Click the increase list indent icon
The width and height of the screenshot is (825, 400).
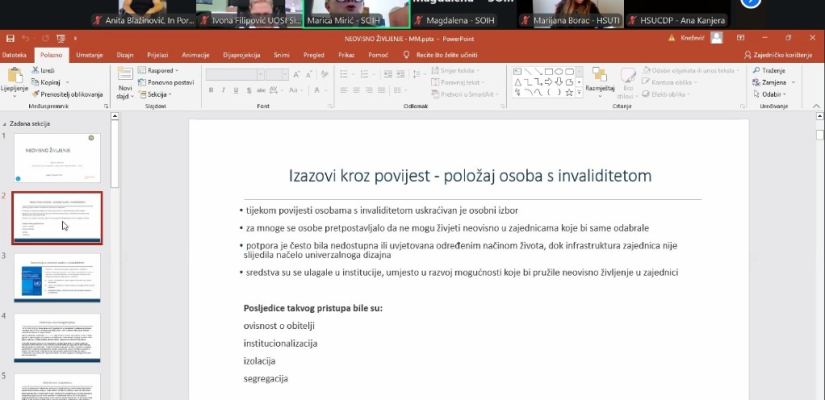point(400,74)
